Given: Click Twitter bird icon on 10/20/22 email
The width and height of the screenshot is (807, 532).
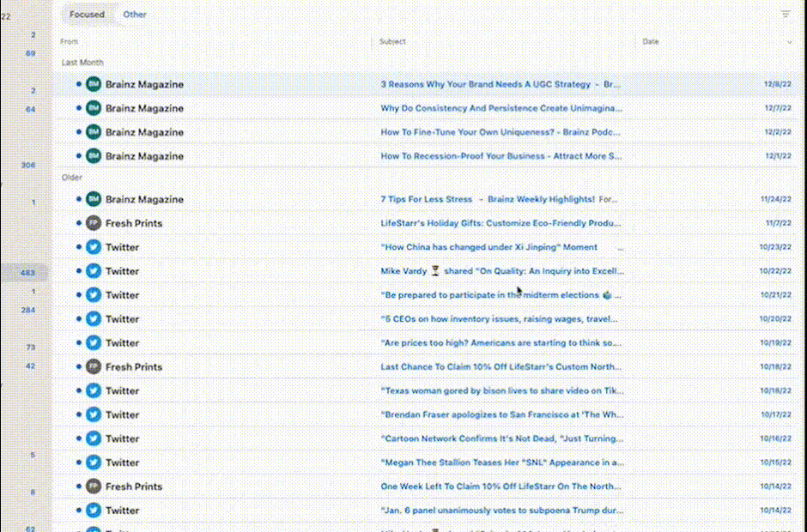Looking at the screenshot, I should click(94, 318).
